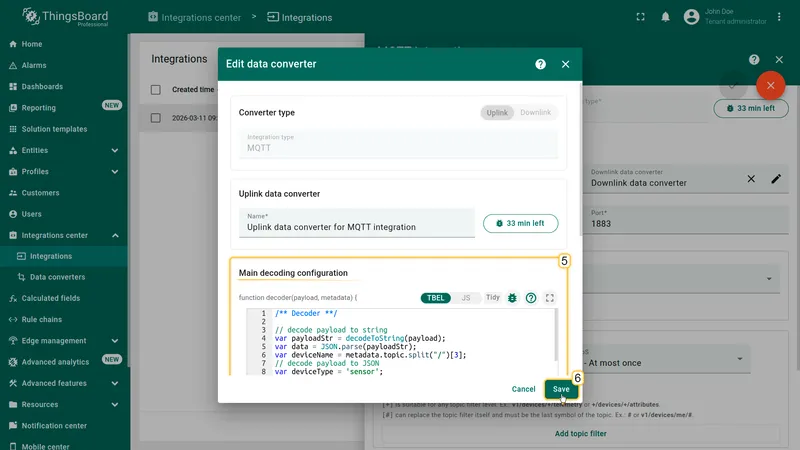Clear the Downlink data converter field
The height and width of the screenshot is (450, 800).
click(751, 179)
